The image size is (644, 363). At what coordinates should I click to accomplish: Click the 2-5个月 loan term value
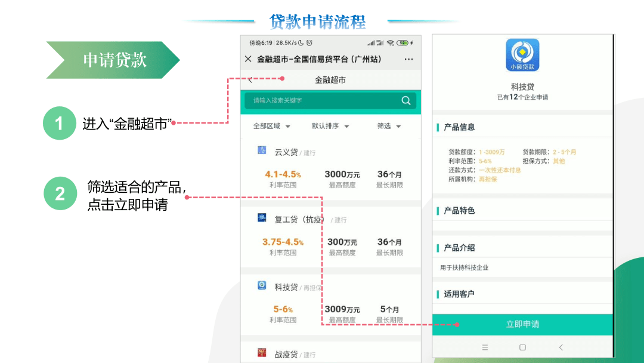coord(564,152)
